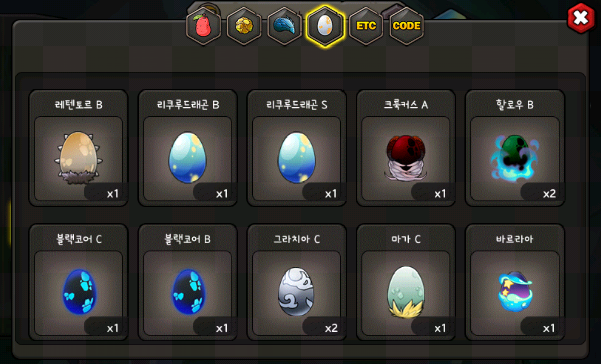Open the red fruit food tab
The image size is (601, 364).
tap(203, 26)
